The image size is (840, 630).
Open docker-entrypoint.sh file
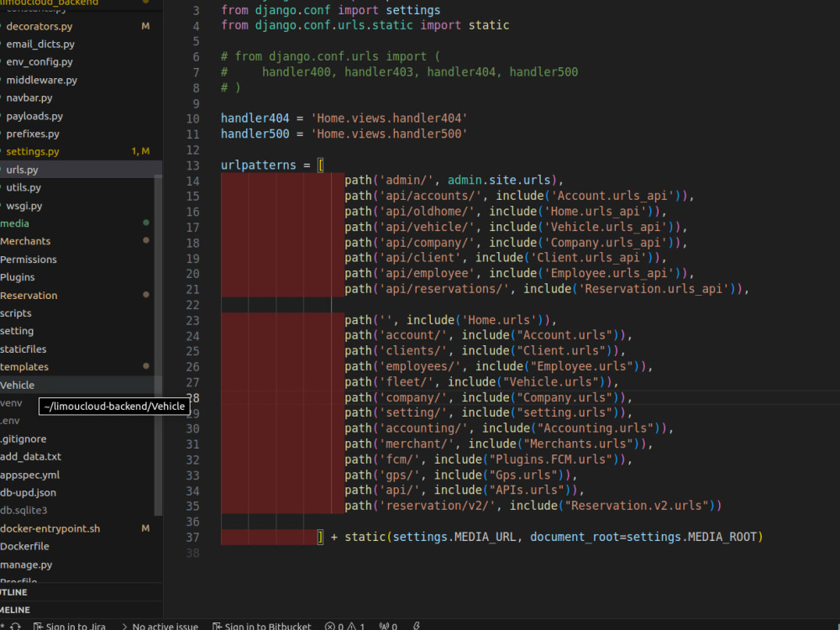tap(50, 528)
